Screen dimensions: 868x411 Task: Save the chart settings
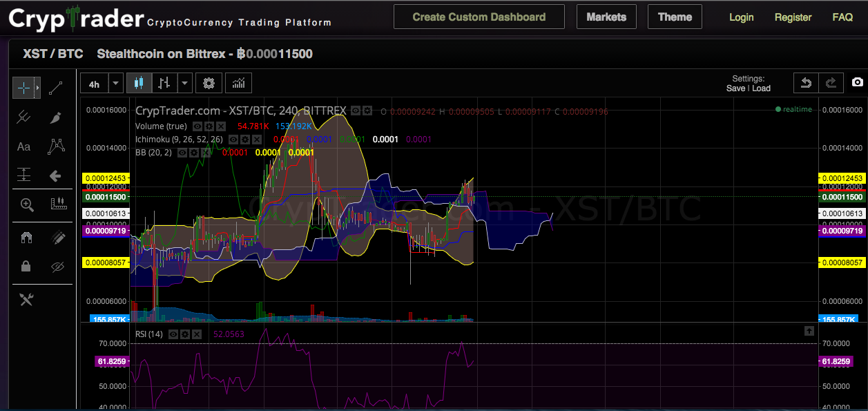pyautogui.click(x=735, y=88)
